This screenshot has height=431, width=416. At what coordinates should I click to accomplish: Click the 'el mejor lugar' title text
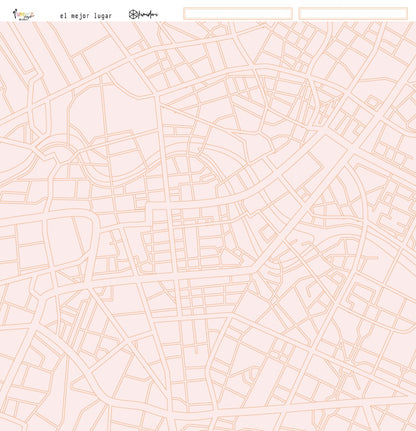click(86, 16)
